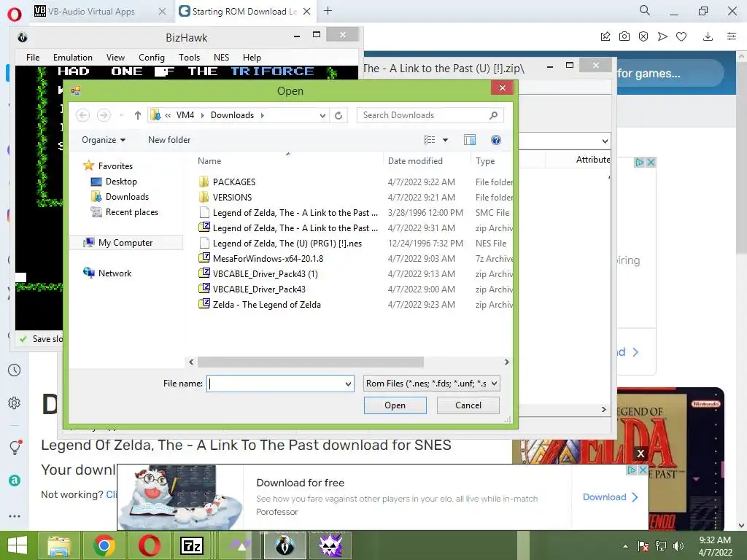Expand the view options dropdown arrow

(446, 140)
